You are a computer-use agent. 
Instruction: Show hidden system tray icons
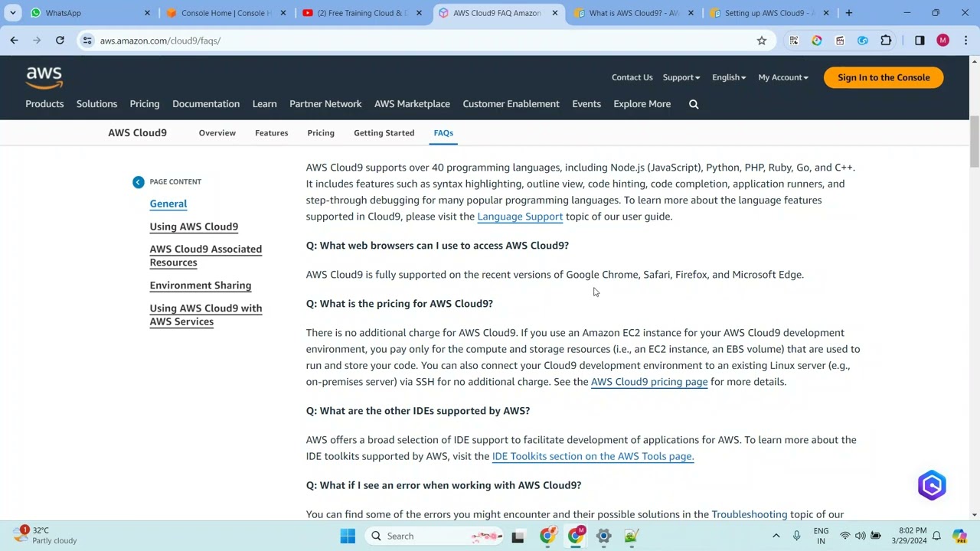coord(776,536)
